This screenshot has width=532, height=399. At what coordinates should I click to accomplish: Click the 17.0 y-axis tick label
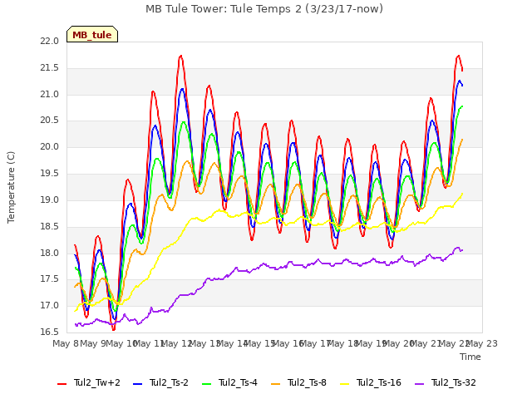49,306
